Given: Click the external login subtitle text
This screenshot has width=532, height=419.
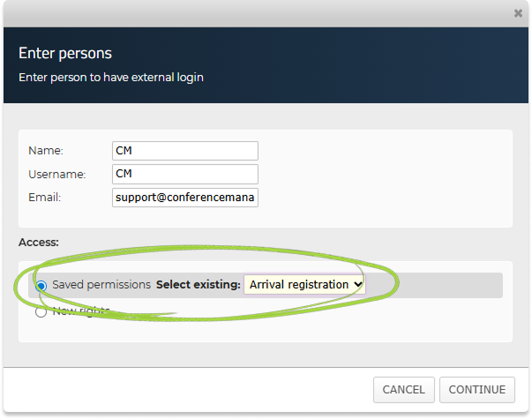Looking at the screenshot, I should pyautogui.click(x=111, y=78).
